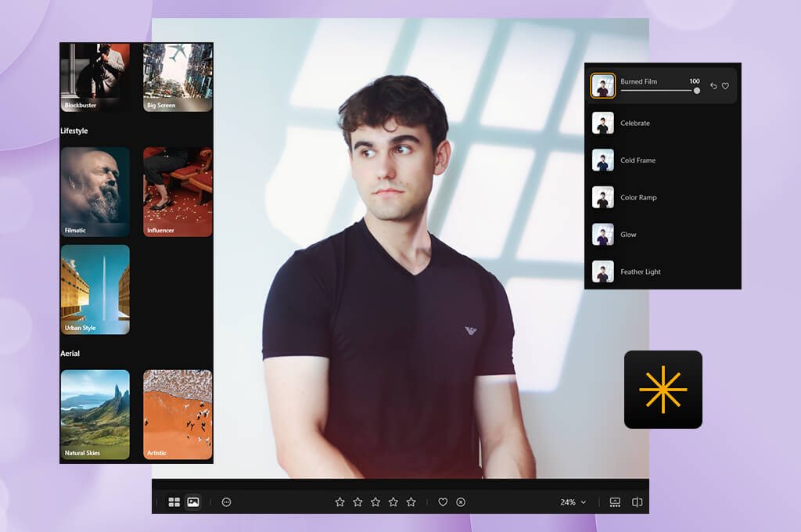
Task: Open the 24% zoom dropdown
Action: (573, 502)
